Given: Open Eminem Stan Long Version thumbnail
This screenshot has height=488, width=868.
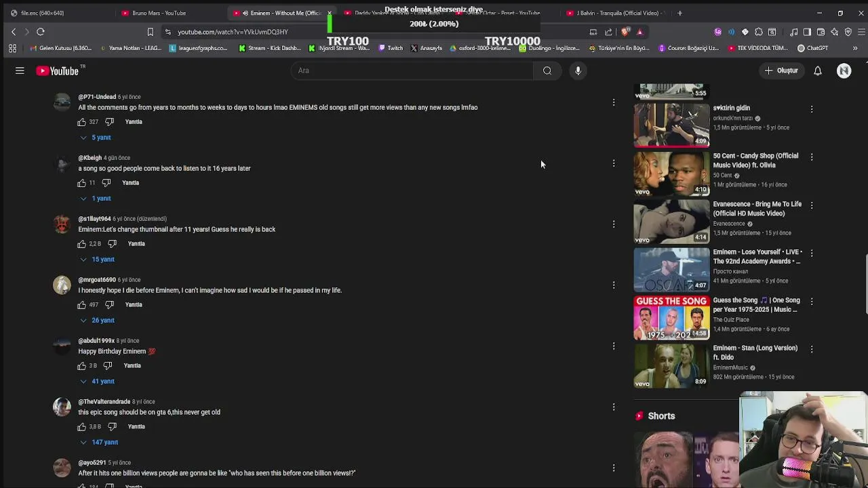Looking at the screenshot, I should [x=671, y=365].
